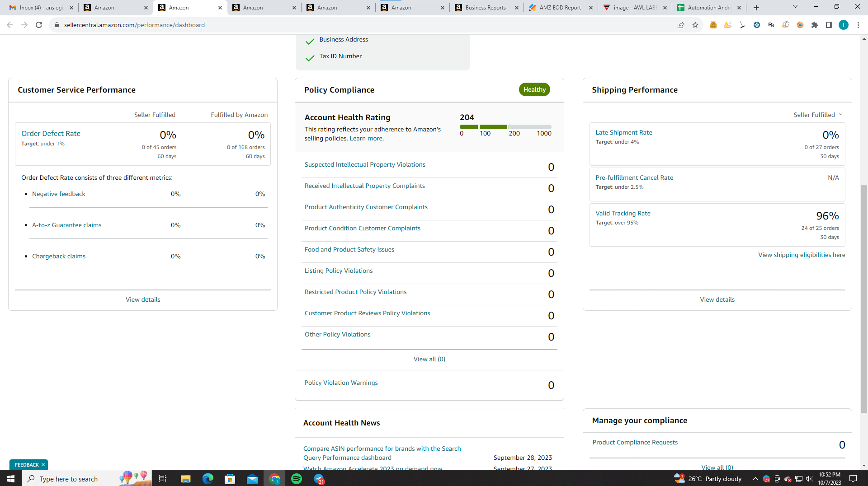This screenshot has width=868, height=486.
Task: Open a new browser tab
Action: [x=756, y=8]
